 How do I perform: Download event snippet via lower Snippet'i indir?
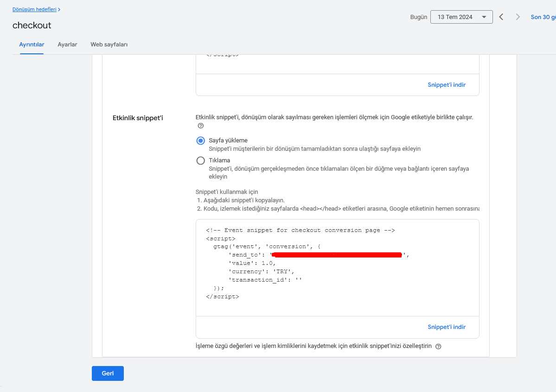click(447, 327)
